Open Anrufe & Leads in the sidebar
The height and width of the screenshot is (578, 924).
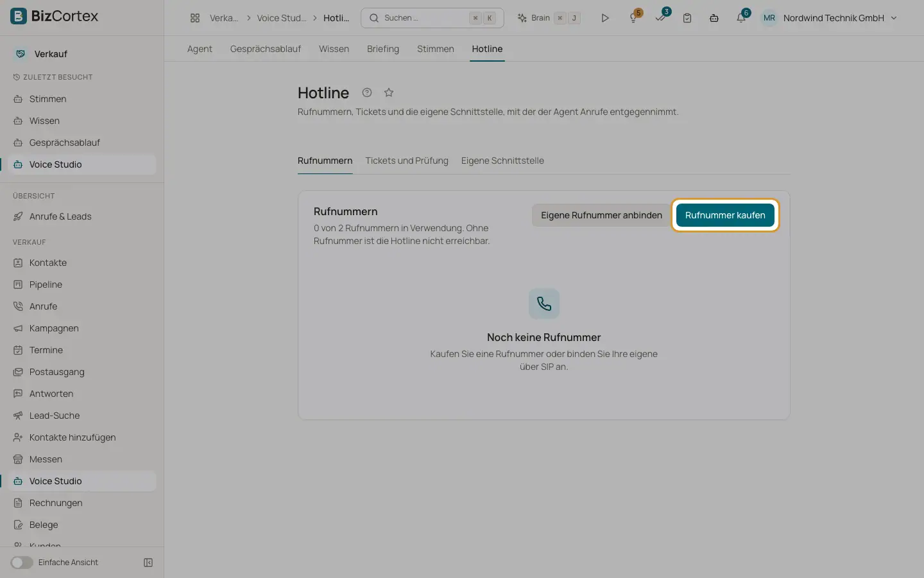point(82,216)
